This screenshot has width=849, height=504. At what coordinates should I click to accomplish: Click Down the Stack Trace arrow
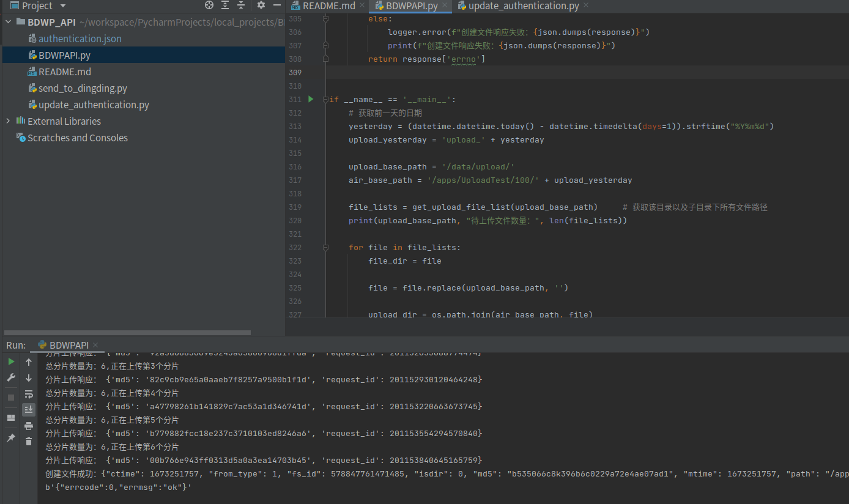(x=29, y=378)
